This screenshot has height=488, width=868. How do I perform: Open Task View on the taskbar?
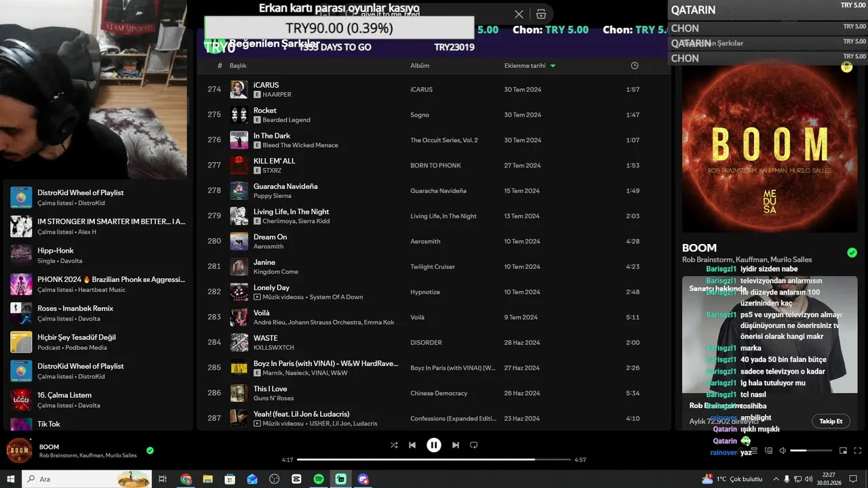[163, 479]
